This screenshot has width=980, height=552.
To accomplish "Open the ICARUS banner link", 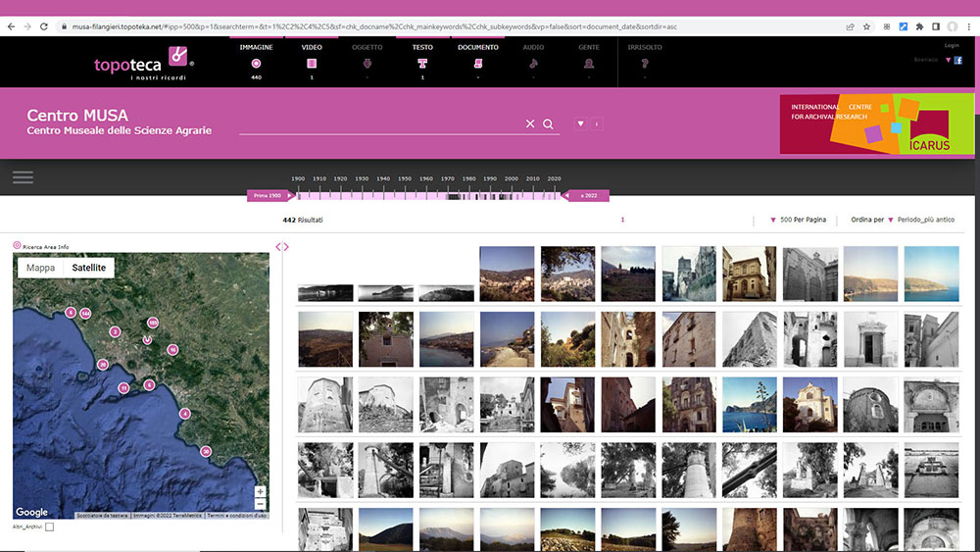I will (x=876, y=124).
